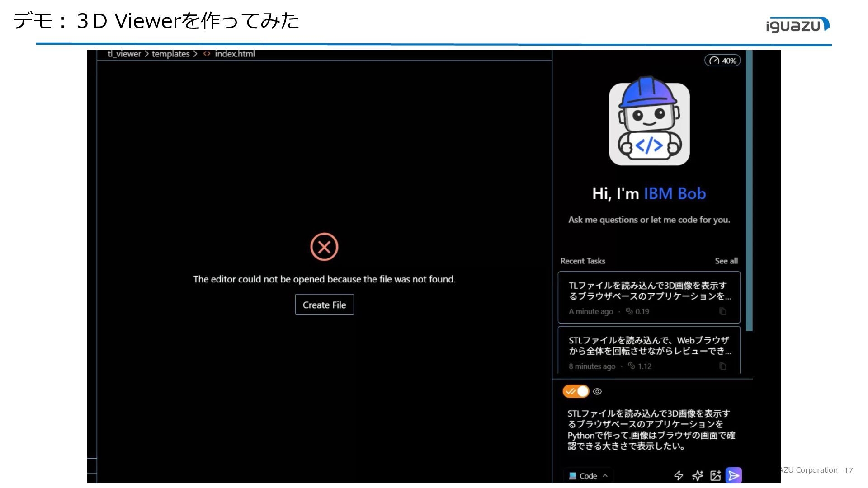
Task: Click the slide title デモ：3D Viewerを作ってみた
Action: pos(156,21)
